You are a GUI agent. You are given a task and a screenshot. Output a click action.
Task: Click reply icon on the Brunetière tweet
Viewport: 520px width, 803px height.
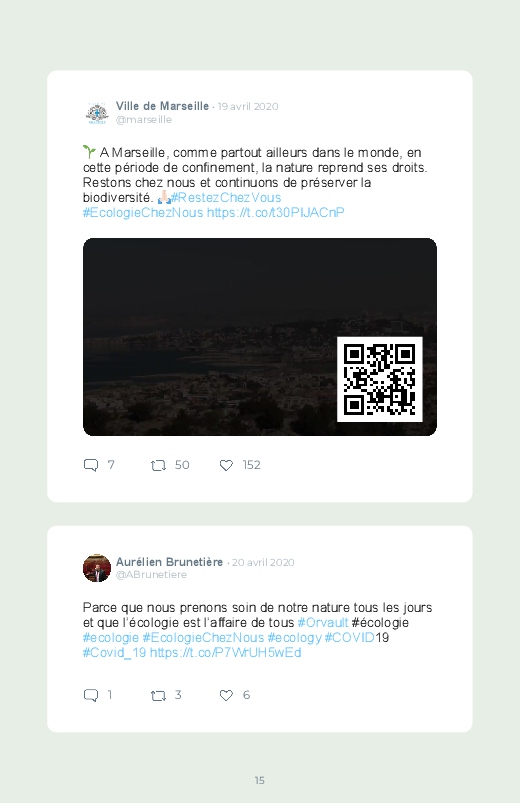pos(91,695)
